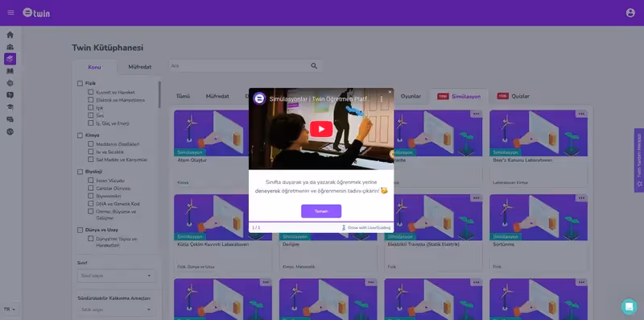The height and width of the screenshot is (320, 644).
Task: Click the chip-shaped icon in sidebar
Action: click(x=10, y=83)
